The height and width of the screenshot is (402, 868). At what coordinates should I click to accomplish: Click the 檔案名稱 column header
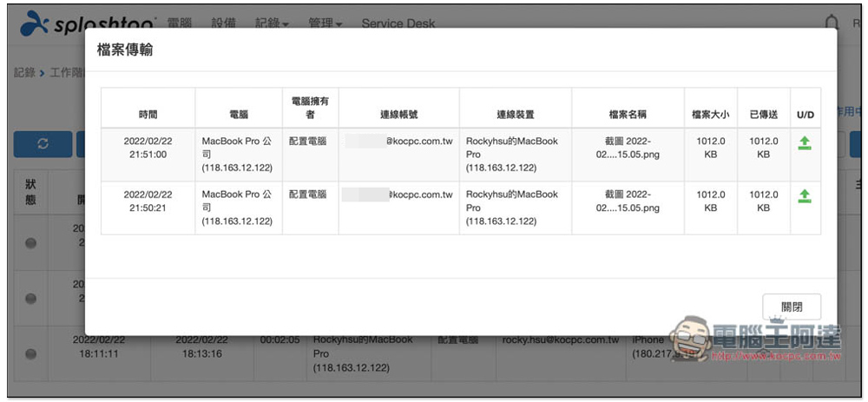click(628, 115)
